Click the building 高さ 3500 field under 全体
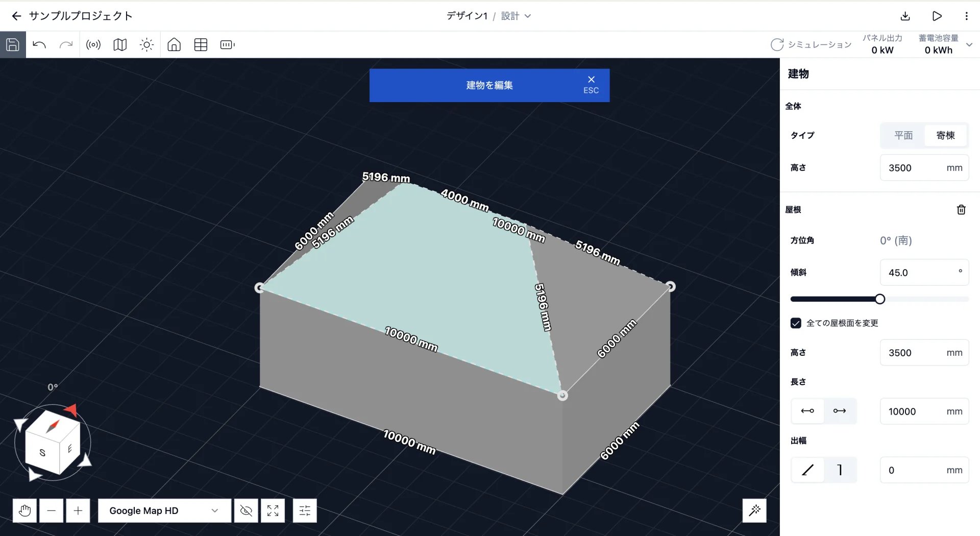980x536 pixels. tap(924, 167)
